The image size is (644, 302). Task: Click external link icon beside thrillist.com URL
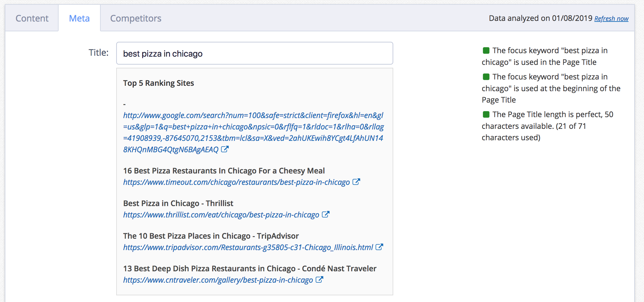(325, 214)
